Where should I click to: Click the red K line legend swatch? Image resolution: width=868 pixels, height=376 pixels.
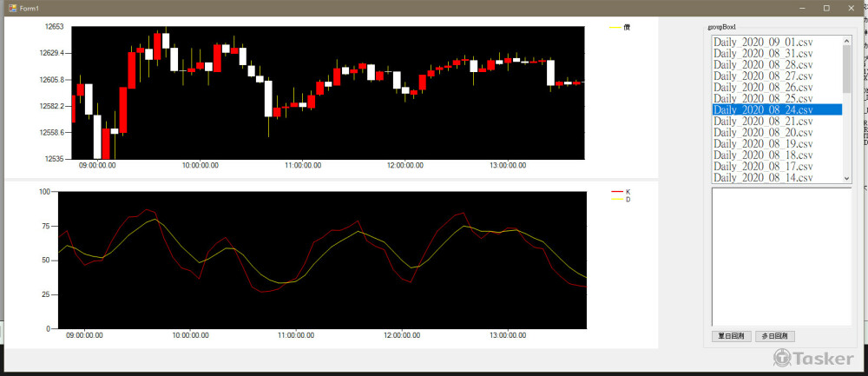tap(616, 191)
